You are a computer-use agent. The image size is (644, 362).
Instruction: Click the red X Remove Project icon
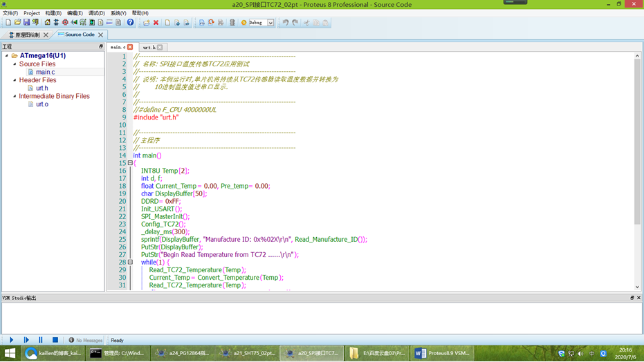[x=156, y=23]
